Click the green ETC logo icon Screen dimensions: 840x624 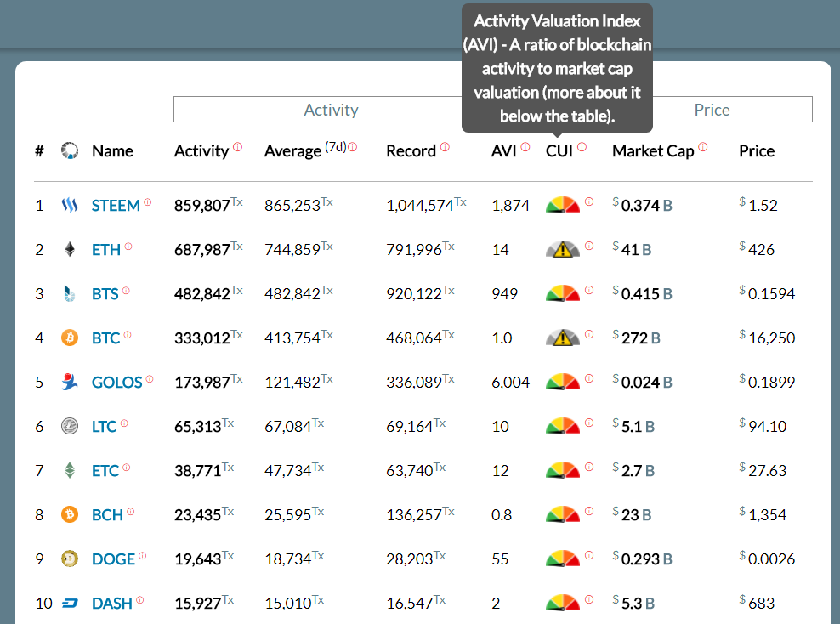(x=70, y=470)
